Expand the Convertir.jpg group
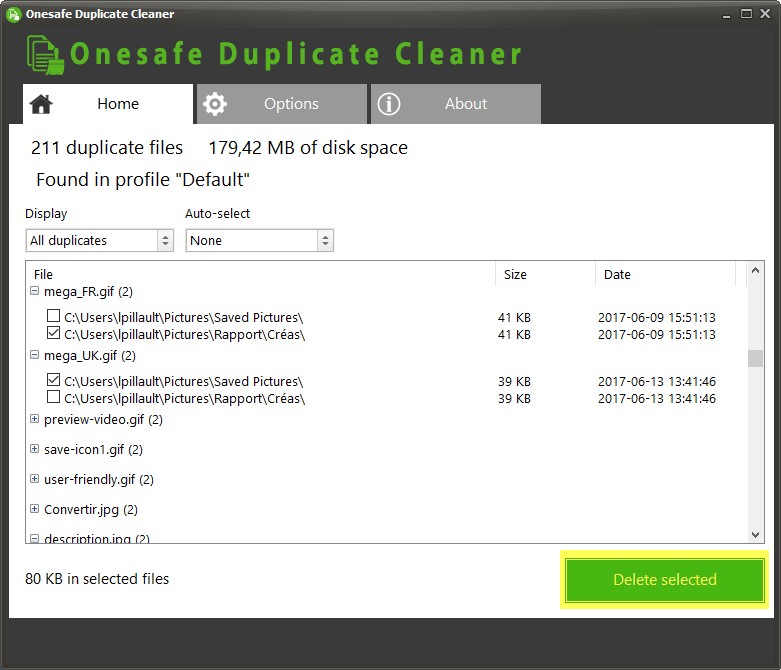The width and height of the screenshot is (781, 670). pos(34,509)
